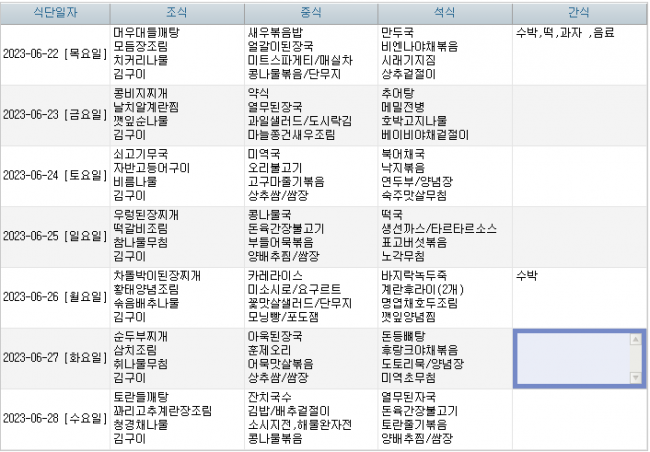Click the 2023-06-28 수요일 date cell

pyautogui.click(x=55, y=419)
